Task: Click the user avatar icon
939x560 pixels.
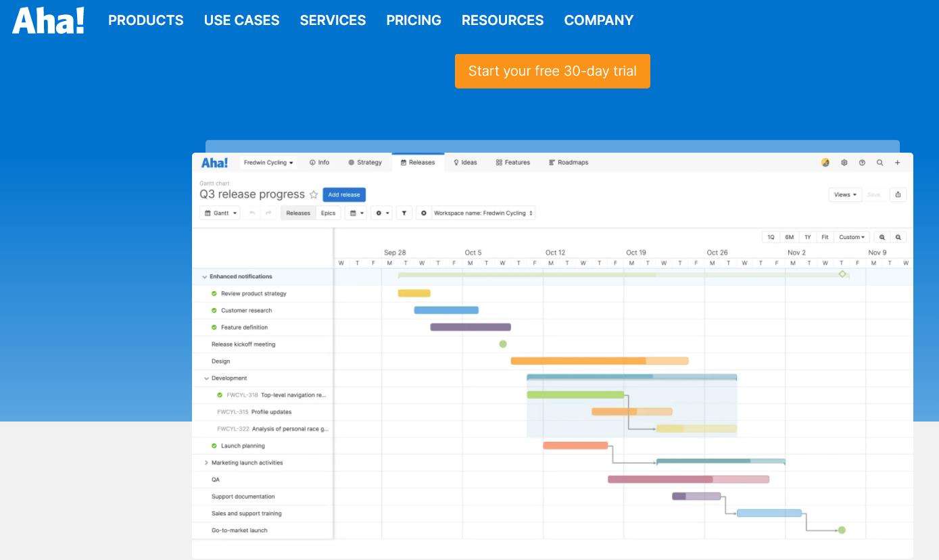Action: coord(825,163)
